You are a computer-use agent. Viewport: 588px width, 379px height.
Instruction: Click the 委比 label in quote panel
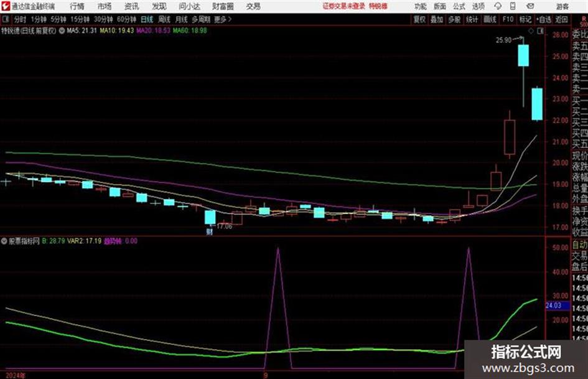pyautogui.click(x=580, y=35)
